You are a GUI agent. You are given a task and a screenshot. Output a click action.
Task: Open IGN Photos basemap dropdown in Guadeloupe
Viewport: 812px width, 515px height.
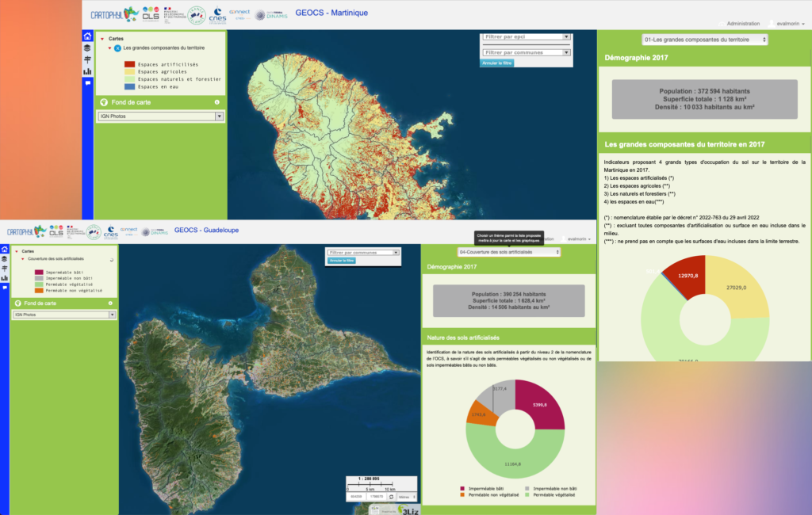click(63, 315)
